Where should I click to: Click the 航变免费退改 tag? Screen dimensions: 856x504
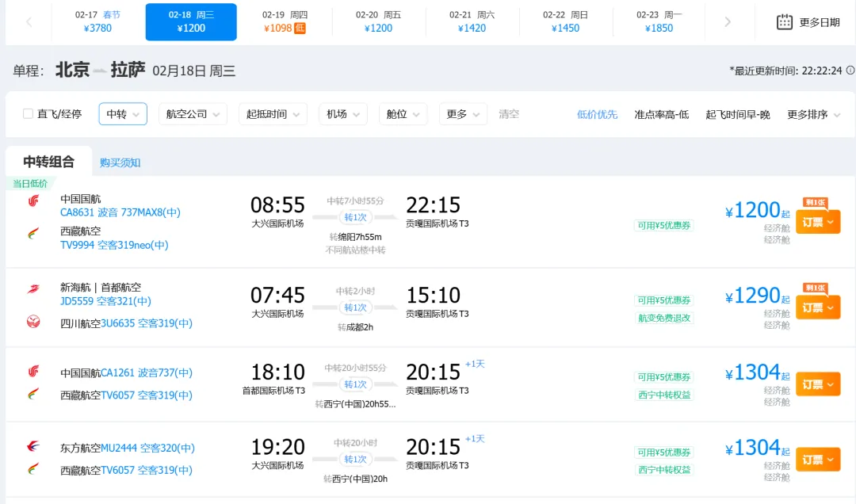[x=664, y=318]
